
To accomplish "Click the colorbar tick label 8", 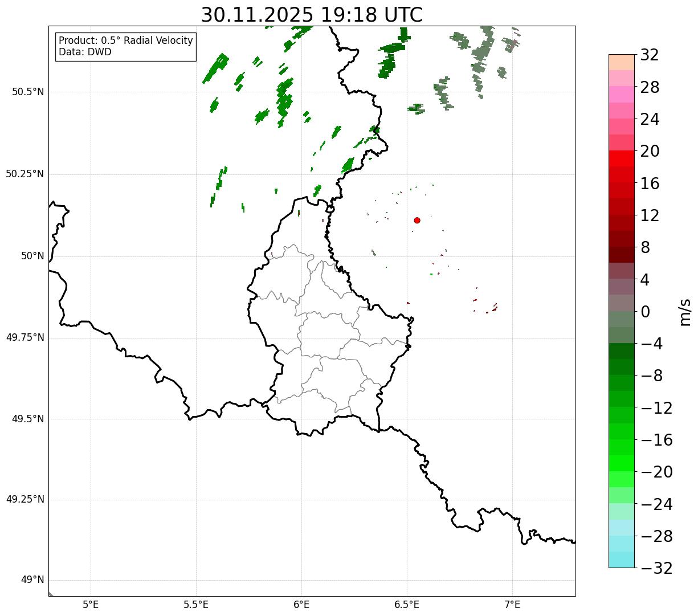I will 645,248.
